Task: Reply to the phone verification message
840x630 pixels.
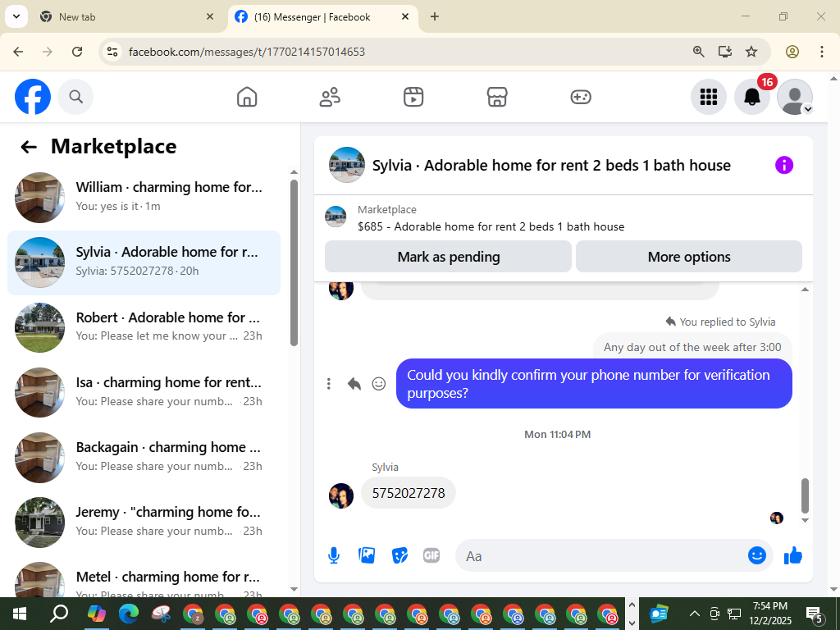Action: click(354, 384)
